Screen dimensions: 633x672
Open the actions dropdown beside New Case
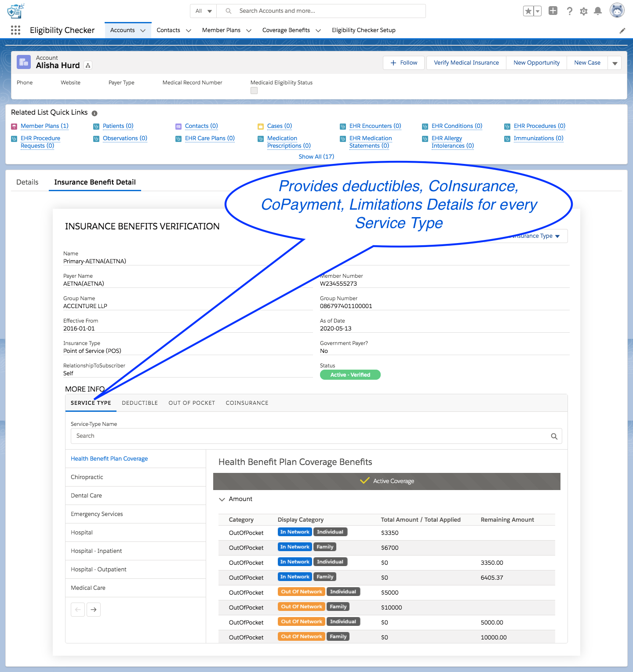[x=615, y=62]
